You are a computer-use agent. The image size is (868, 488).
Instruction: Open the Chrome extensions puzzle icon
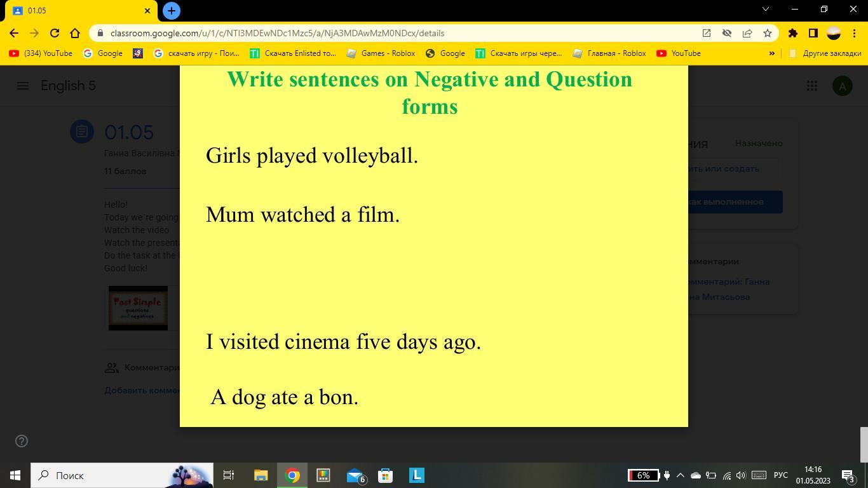tap(792, 33)
